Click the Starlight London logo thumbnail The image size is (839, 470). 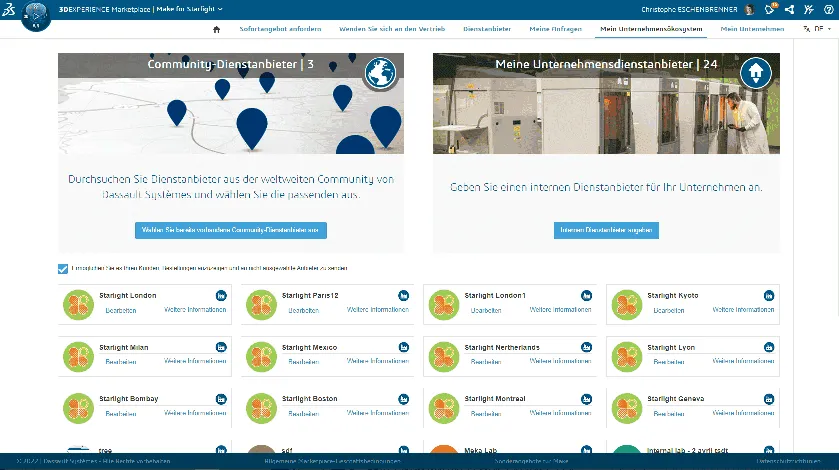click(x=79, y=305)
